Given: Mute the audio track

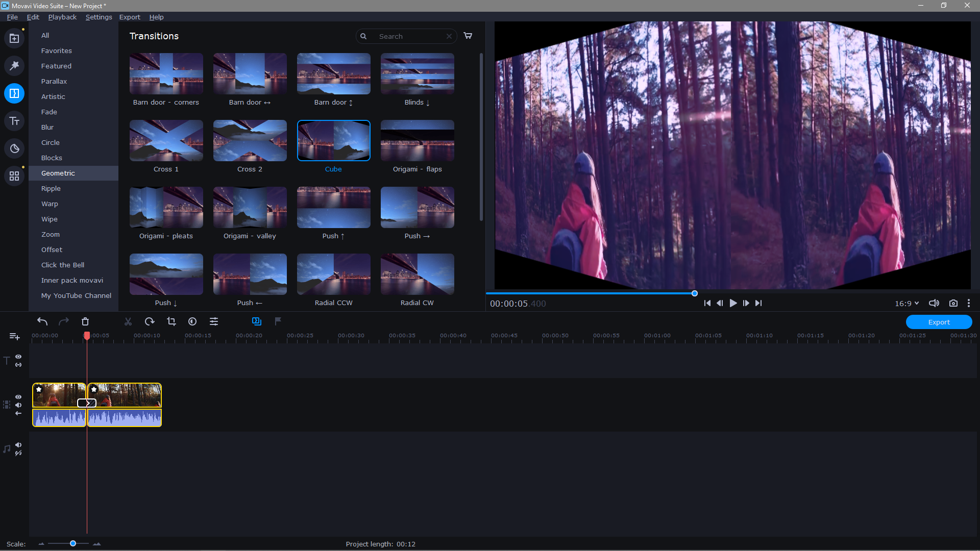Looking at the screenshot, I should [18, 445].
